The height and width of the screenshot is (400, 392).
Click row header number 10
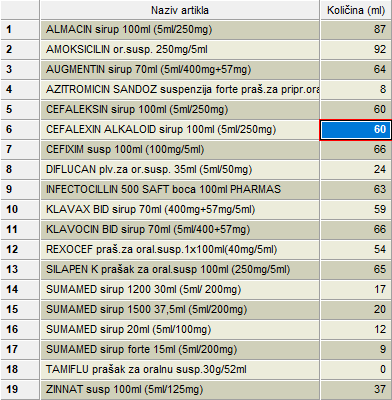tap(20, 210)
